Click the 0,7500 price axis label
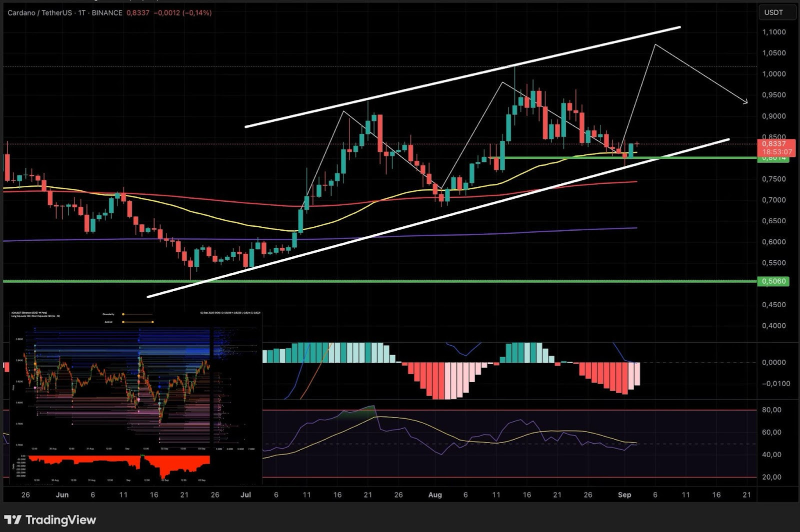800x532 pixels. [x=773, y=179]
